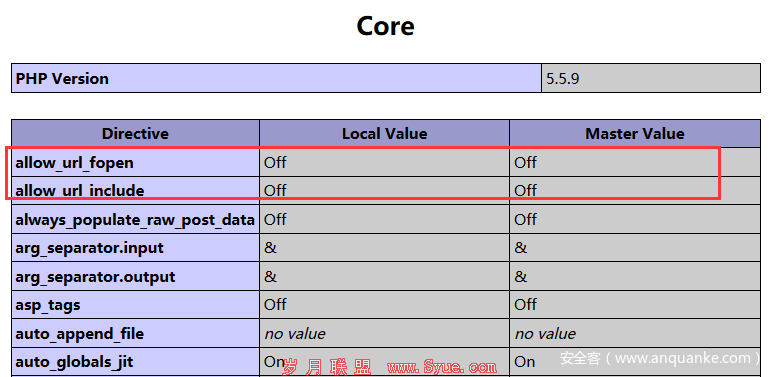Click allow_url_fopen local value Off
The image size is (776, 377).
click(275, 162)
